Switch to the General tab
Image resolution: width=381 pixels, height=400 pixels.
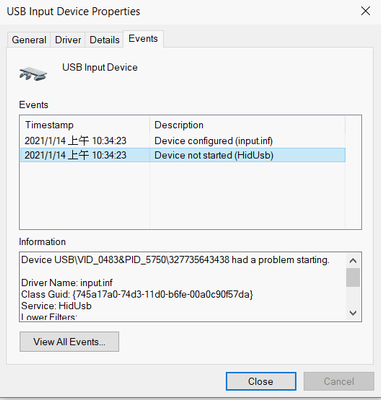tap(29, 40)
